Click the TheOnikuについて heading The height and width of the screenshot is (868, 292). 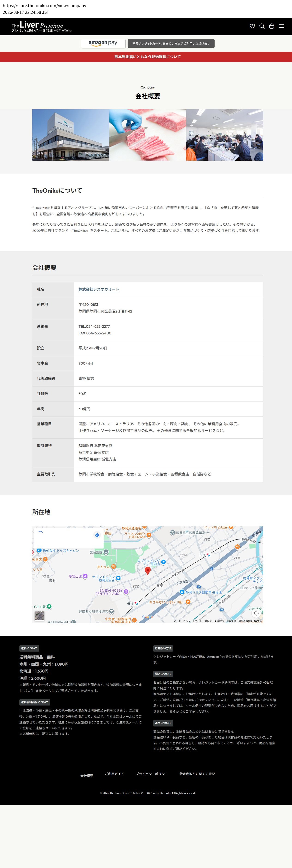(57, 190)
